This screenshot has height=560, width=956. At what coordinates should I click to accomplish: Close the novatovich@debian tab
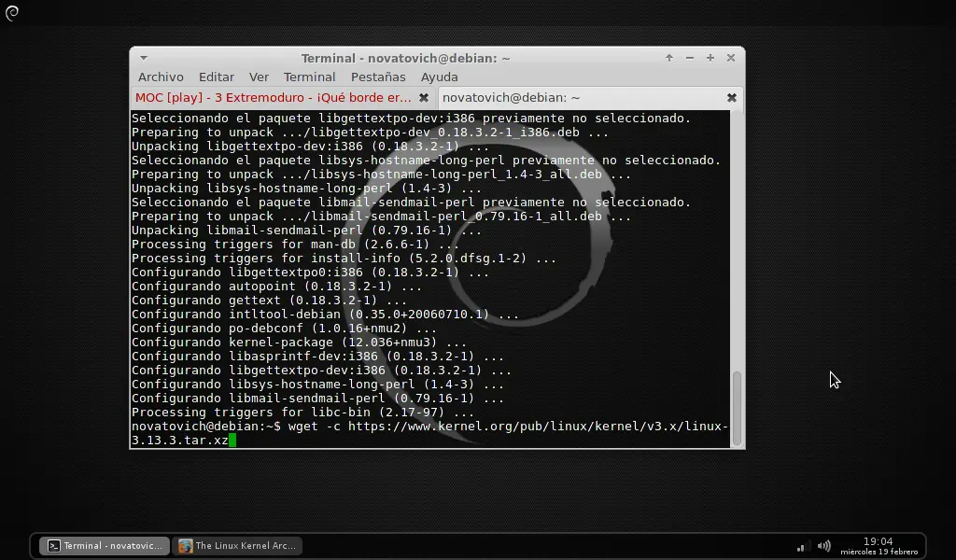click(732, 97)
